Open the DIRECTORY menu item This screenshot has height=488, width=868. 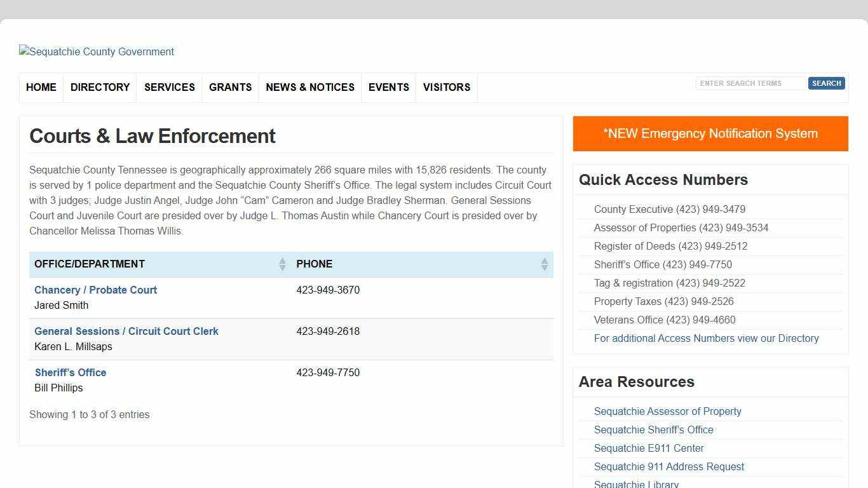coord(100,87)
